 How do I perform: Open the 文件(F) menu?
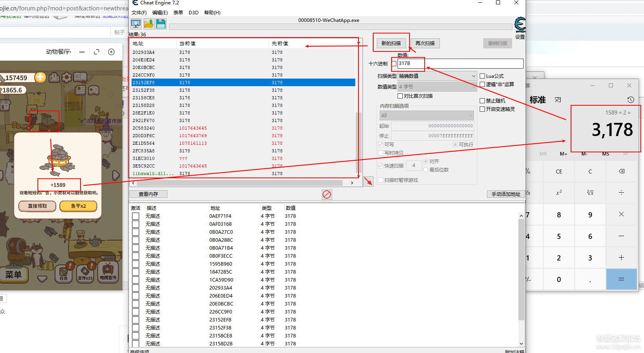139,13
